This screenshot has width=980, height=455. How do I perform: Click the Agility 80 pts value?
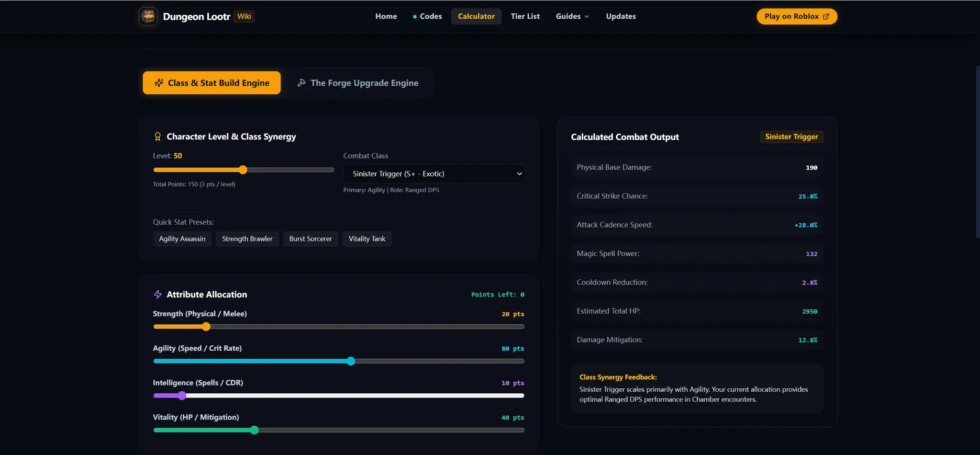pyautogui.click(x=512, y=349)
